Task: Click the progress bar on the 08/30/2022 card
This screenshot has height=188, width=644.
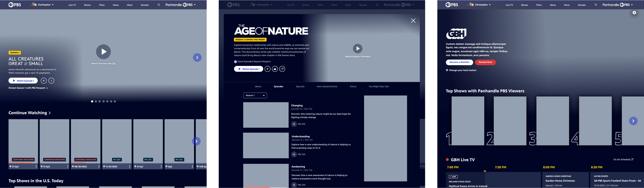Action: click(x=86, y=163)
